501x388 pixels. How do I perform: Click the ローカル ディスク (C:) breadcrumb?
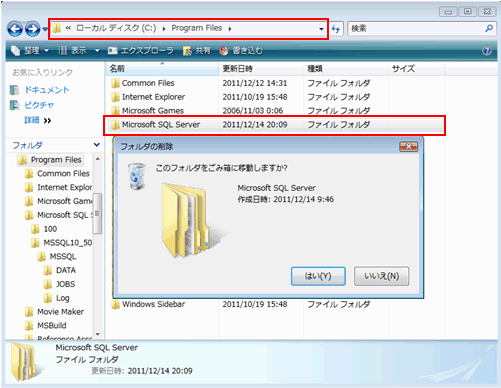tap(116, 28)
